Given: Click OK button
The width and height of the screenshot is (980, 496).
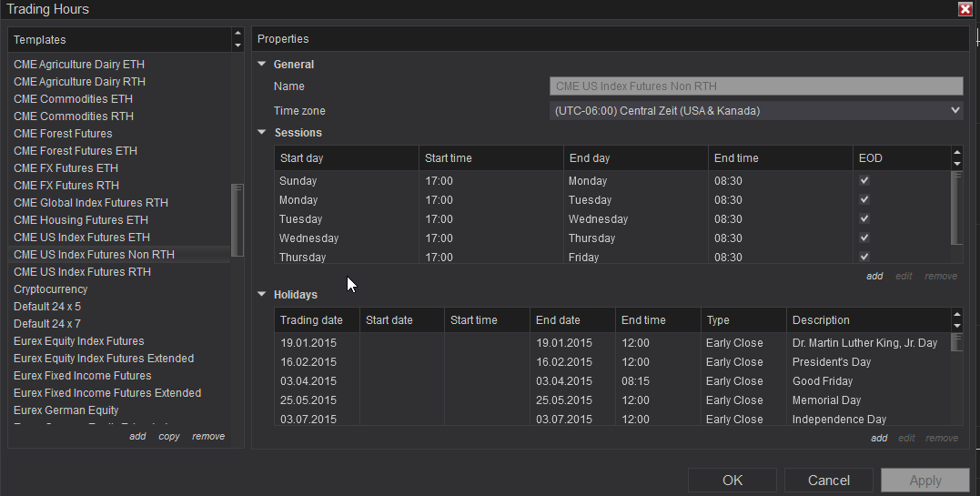Looking at the screenshot, I should point(732,480).
